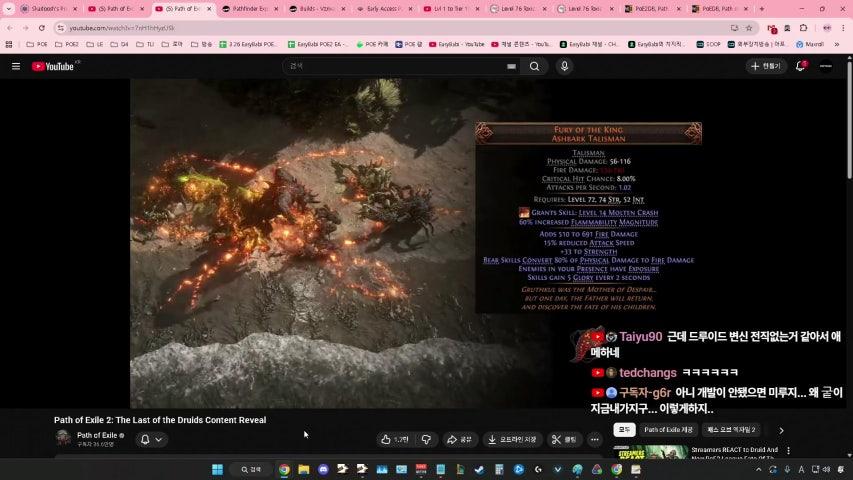Click the search magnifier button
Screen dimensions: 853x480
(x=534, y=66)
